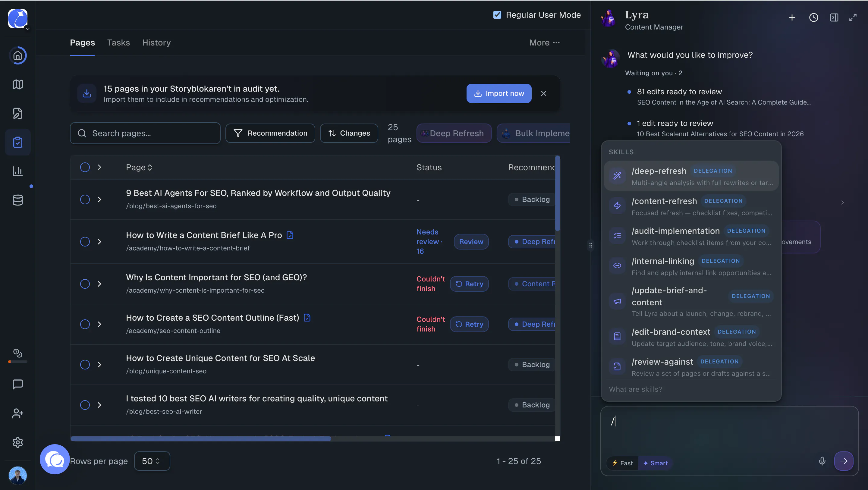The image size is (868, 490).
Task: Switch to the Tasks tab
Action: tap(119, 43)
